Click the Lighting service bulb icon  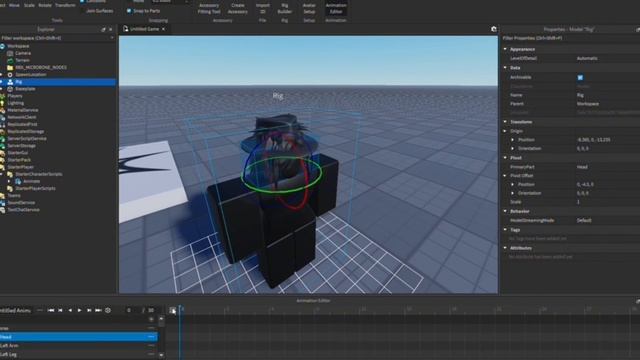coord(3,103)
